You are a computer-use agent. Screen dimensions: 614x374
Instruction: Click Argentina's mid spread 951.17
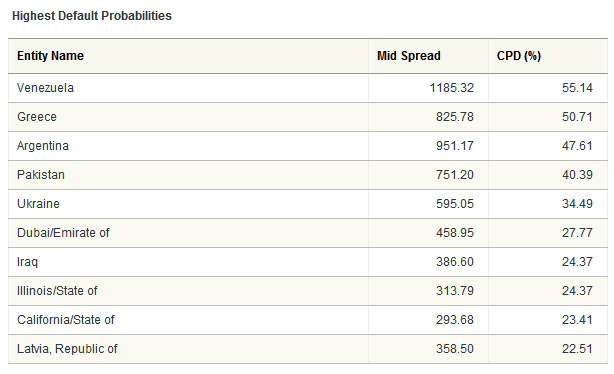pyautogui.click(x=455, y=146)
